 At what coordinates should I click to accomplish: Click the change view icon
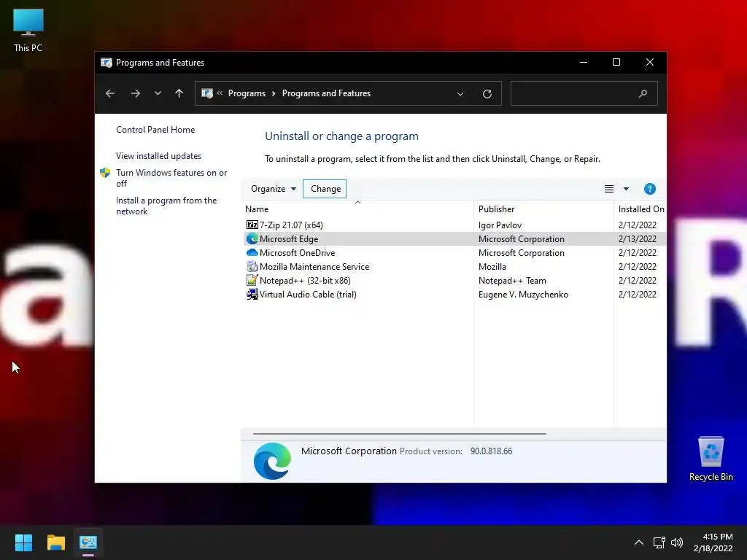609,189
